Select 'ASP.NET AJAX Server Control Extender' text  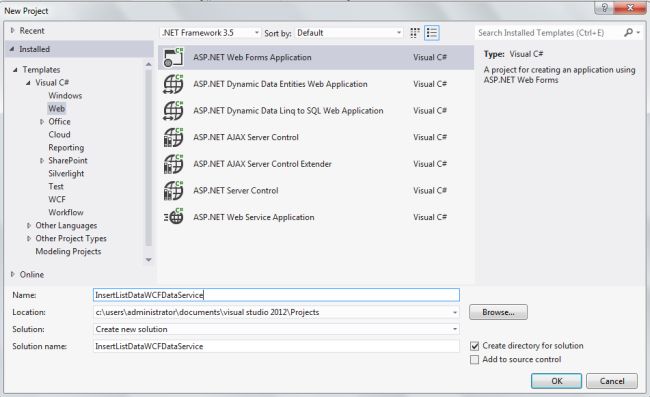click(x=262, y=164)
